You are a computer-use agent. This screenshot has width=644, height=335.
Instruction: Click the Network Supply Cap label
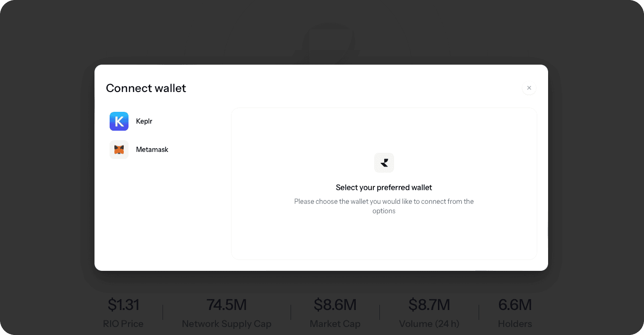tap(227, 324)
